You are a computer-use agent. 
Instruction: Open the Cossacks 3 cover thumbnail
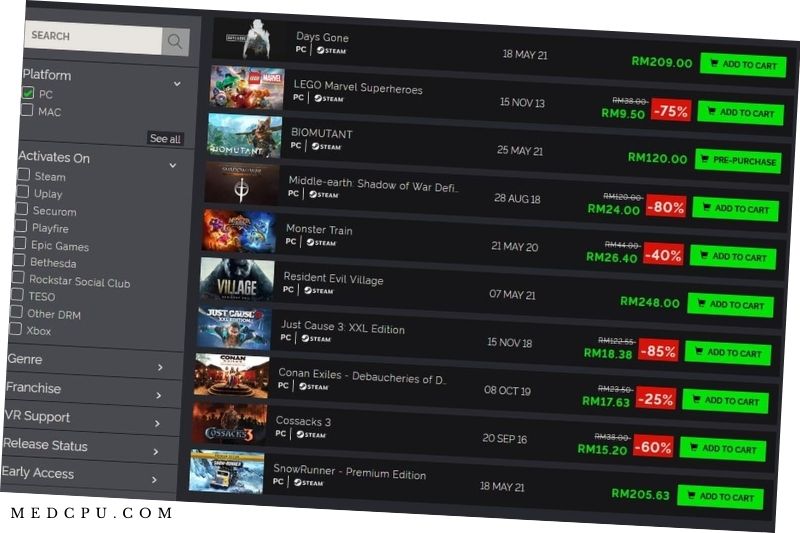click(229, 424)
